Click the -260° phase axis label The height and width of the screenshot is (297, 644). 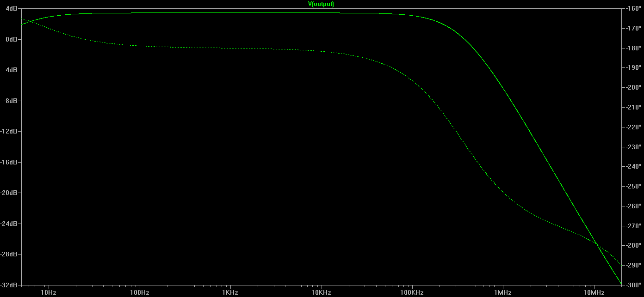point(632,206)
